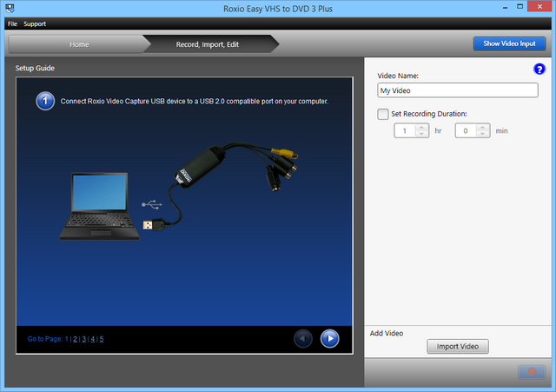
Task: Click the Show Video Input button
Action: (509, 43)
